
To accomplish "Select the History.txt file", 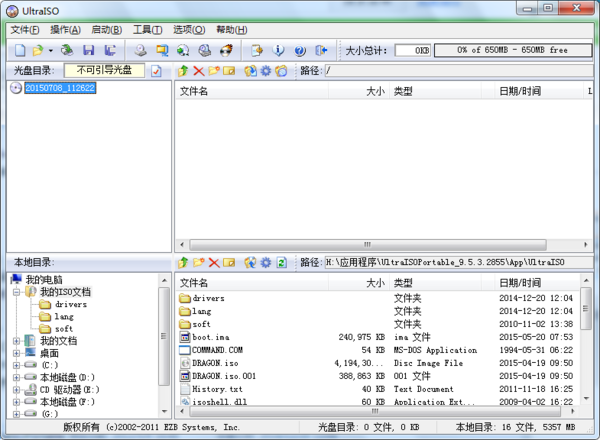I will tap(217, 389).
